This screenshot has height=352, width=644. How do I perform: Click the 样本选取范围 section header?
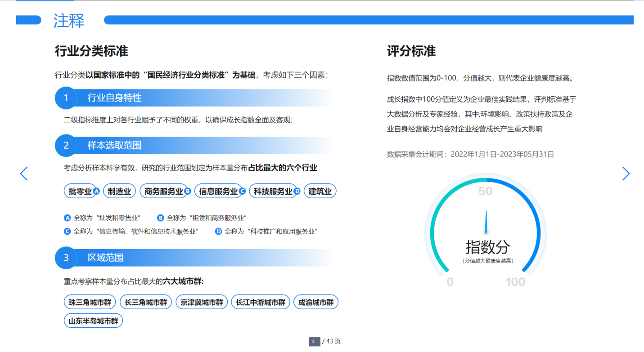pyautogui.click(x=114, y=146)
